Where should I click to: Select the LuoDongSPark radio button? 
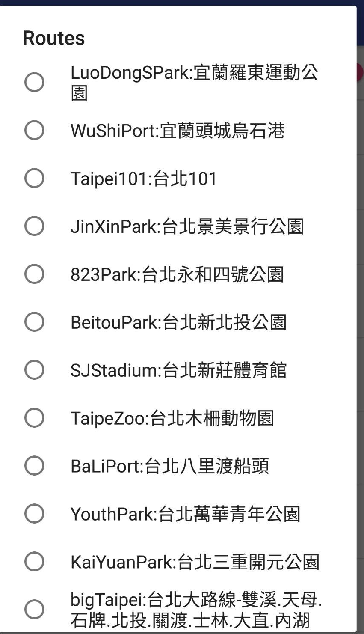34,82
